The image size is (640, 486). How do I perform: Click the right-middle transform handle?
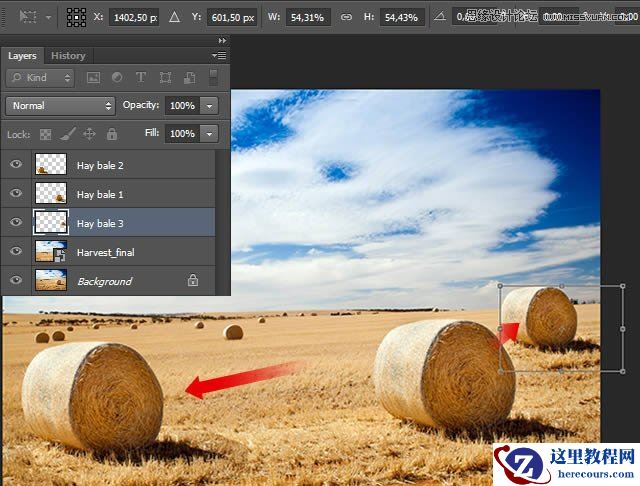(622, 328)
